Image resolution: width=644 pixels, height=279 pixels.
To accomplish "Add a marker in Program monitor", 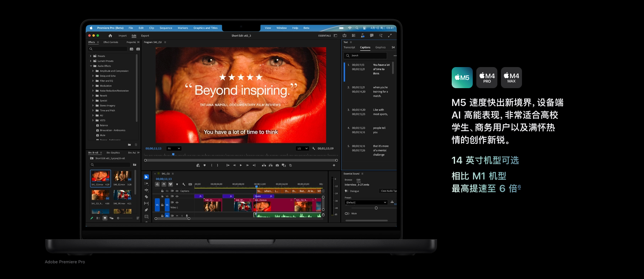I will point(204,165).
